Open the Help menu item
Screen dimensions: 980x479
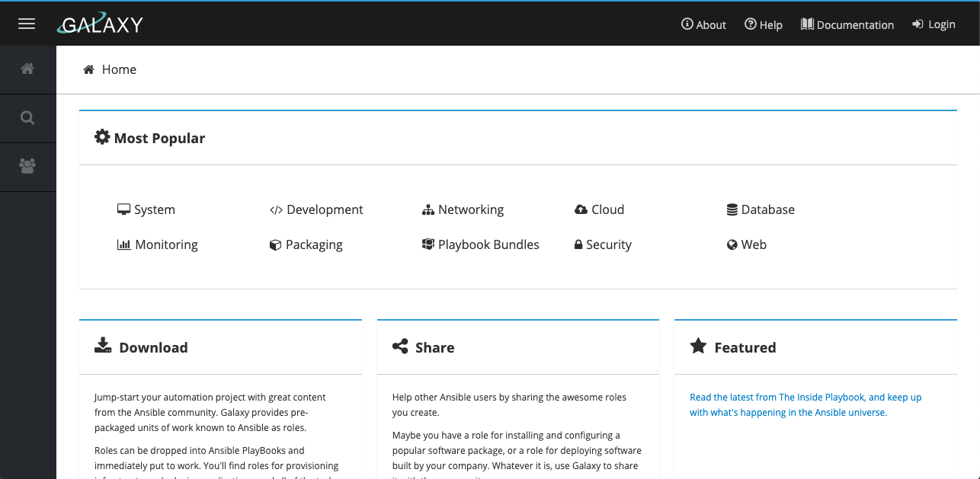point(764,24)
